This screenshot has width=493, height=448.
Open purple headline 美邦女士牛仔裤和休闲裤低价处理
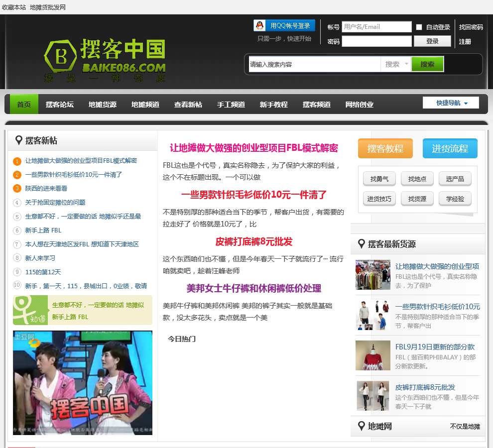[x=254, y=288]
